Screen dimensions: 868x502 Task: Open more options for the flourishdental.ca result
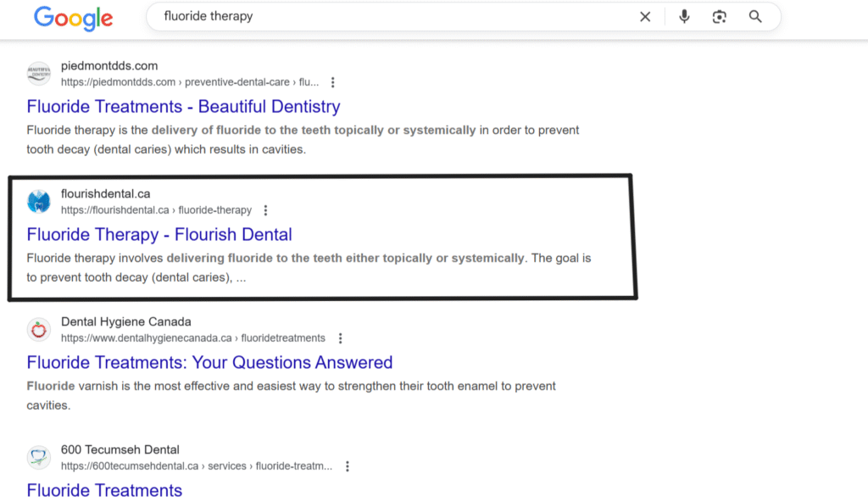(x=265, y=210)
